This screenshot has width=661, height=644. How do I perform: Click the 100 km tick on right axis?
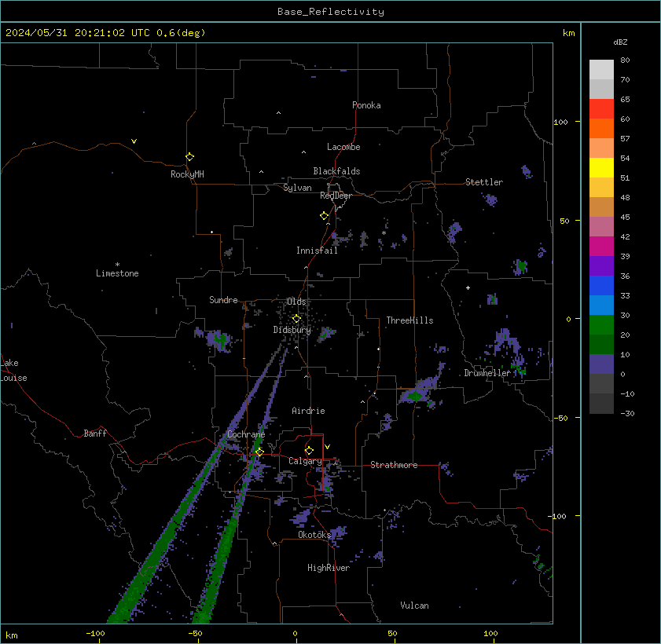(560, 123)
